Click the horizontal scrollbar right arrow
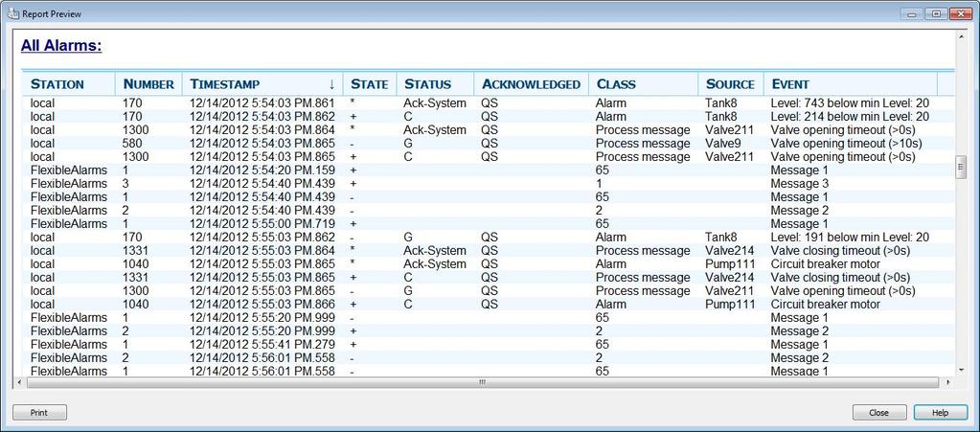980x432 pixels. point(948,381)
